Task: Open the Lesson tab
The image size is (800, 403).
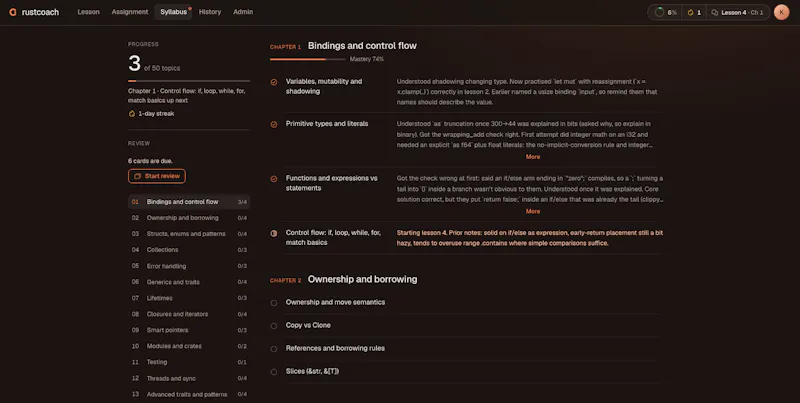Action: point(88,12)
